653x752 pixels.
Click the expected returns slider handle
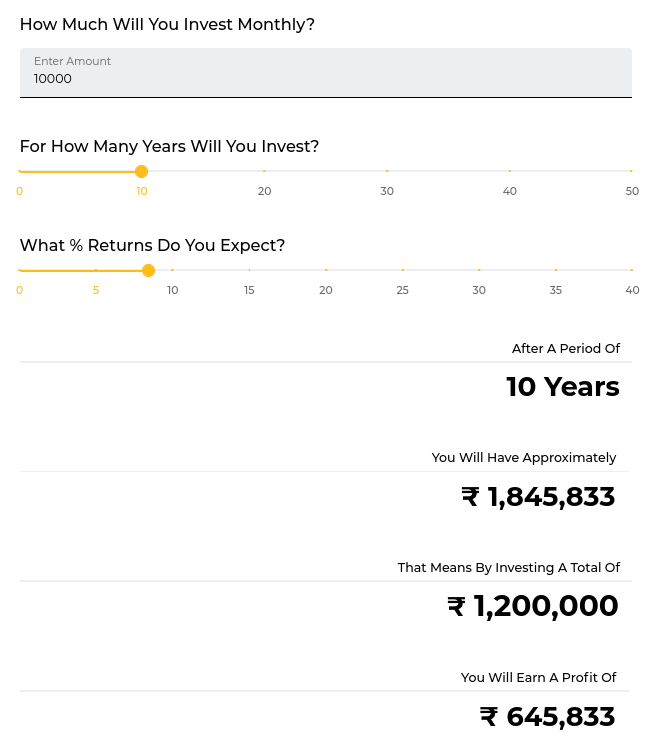pyautogui.click(x=148, y=270)
